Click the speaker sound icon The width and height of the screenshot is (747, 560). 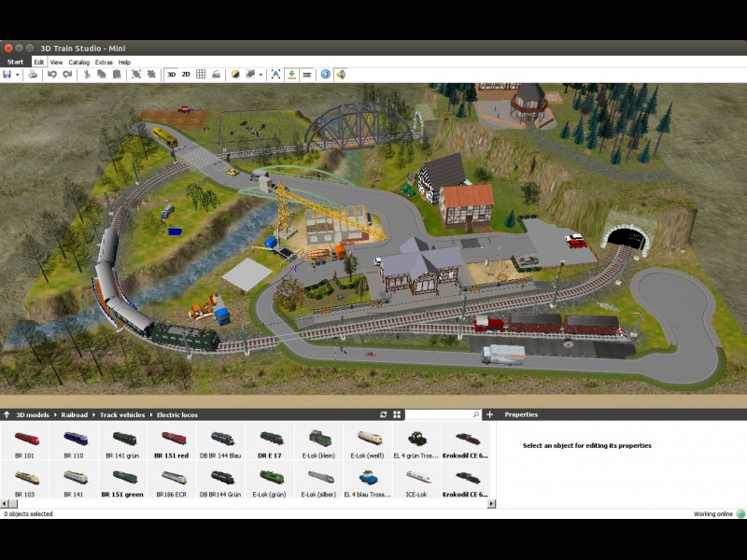(341, 74)
